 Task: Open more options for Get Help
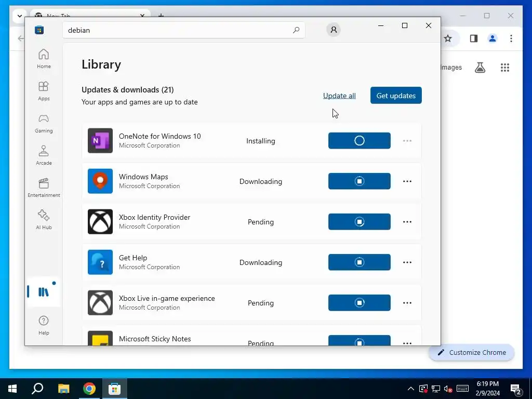click(x=407, y=262)
